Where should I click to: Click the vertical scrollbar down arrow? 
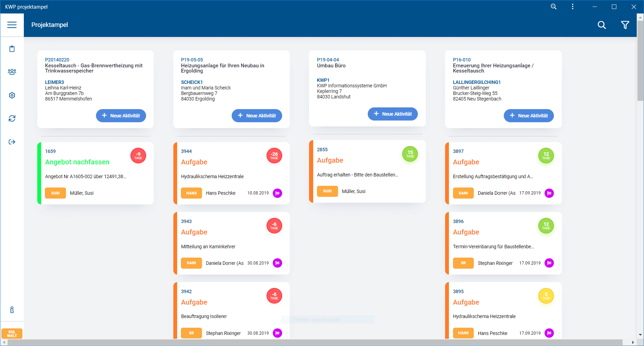click(x=640, y=335)
